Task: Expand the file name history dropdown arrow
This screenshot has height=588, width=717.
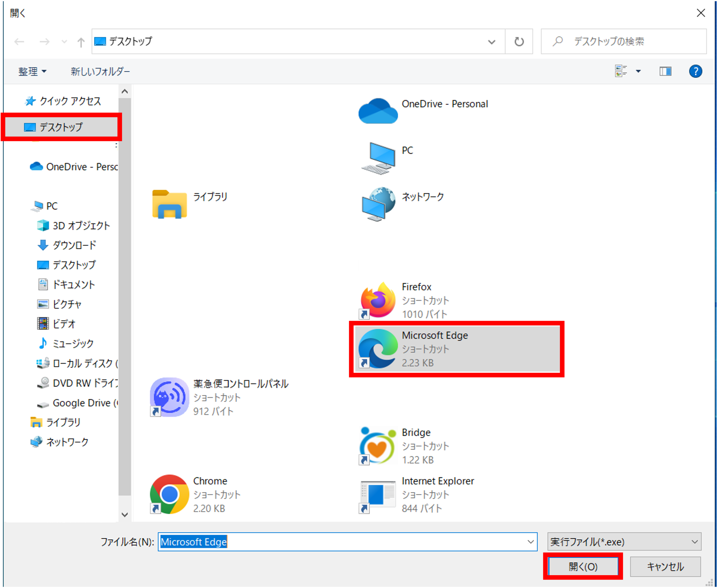Action: 530,542
